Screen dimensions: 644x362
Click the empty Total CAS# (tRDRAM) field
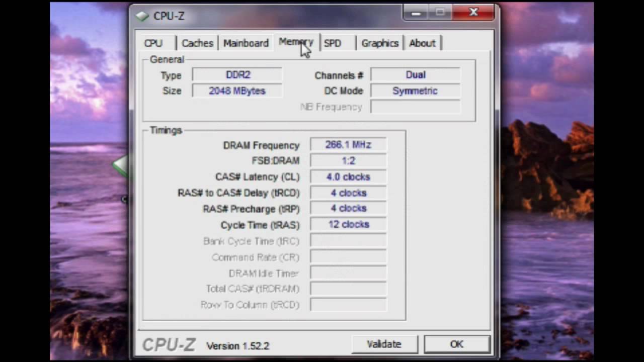click(348, 289)
